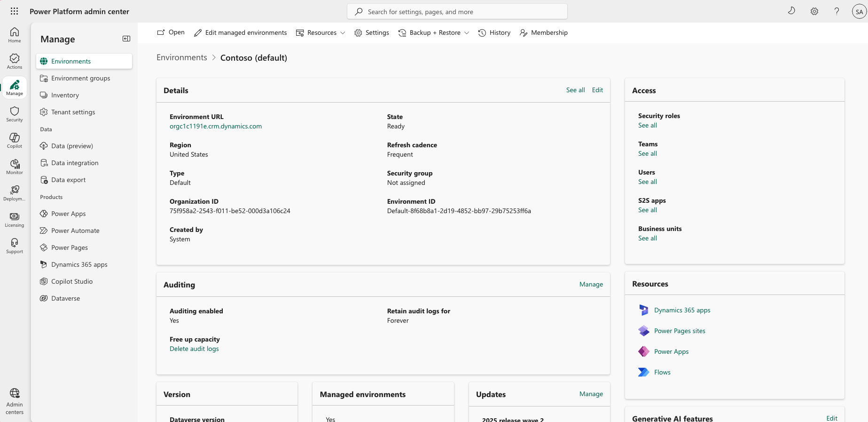Click the Power Apps resource icon
Image resolution: width=868 pixels, height=422 pixels.
(x=644, y=351)
